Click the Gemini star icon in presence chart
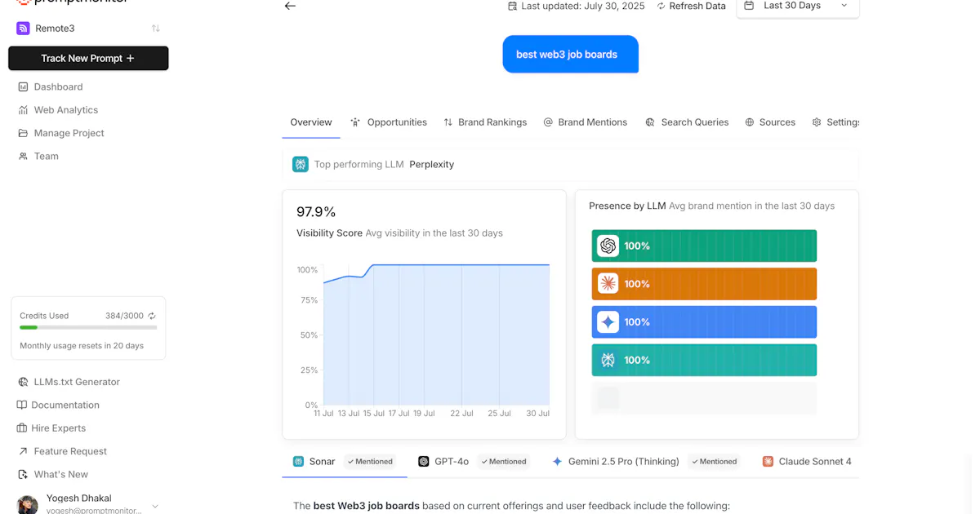 click(608, 322)
